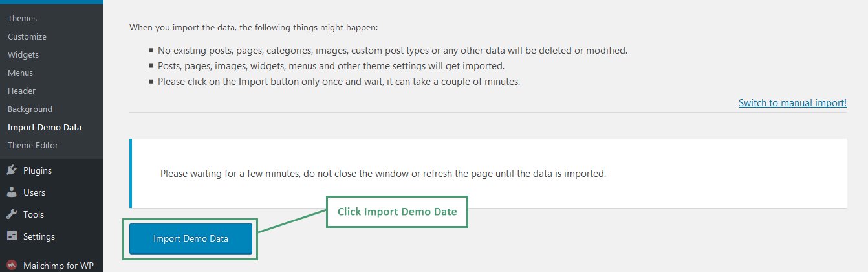
Task: Open the Settings menu label
Action: (39, 236)
